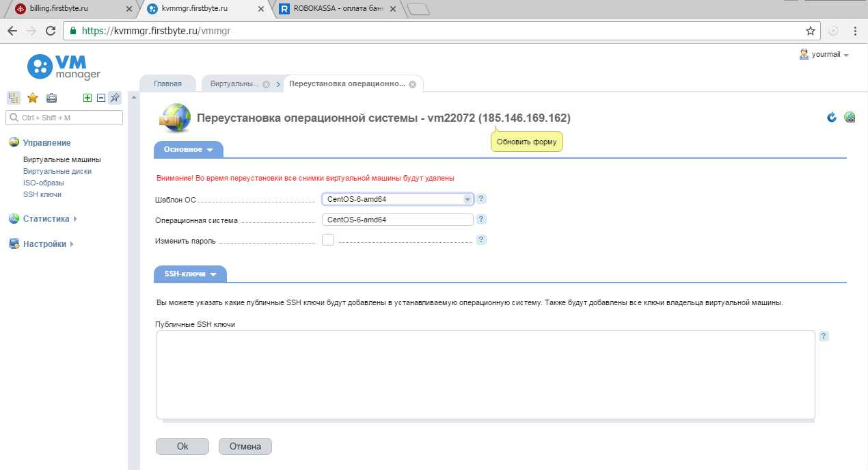Screen dimensions: 868x470
Task: Switch to the Виртуальны... tab
Action: (235, 83)
